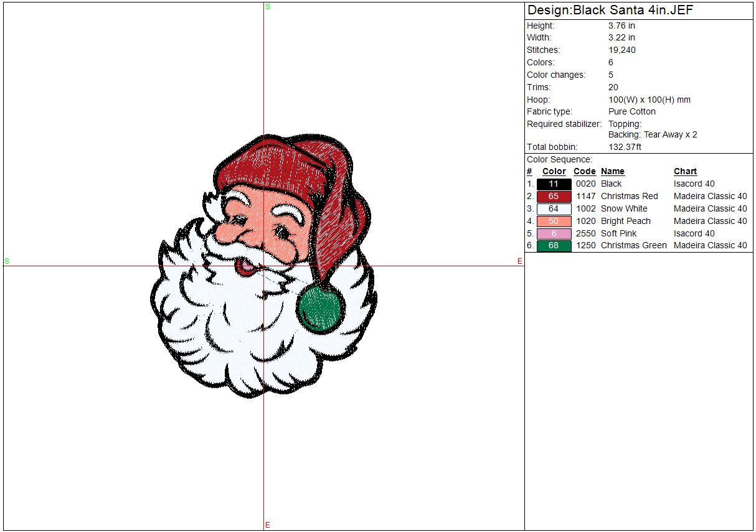The width and height of the screenshot is (756, 532).
Task: Click Santa's pink mouth in the design
Action: point(245,266)
